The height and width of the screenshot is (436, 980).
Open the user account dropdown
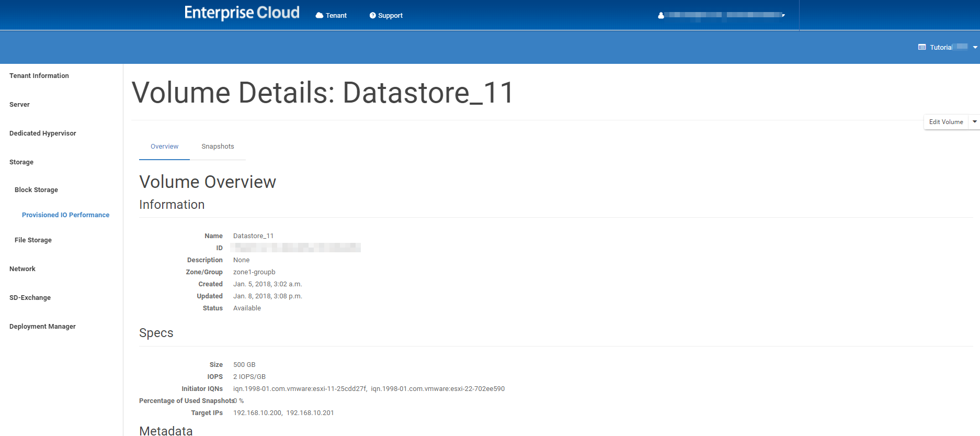pyautogui.click(x=722, y=15)
